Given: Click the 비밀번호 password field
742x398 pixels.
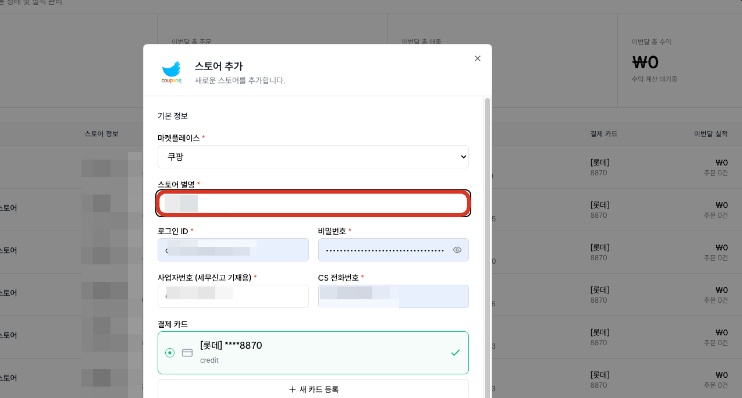Looking at the screenshot, I should coord(393,250).
